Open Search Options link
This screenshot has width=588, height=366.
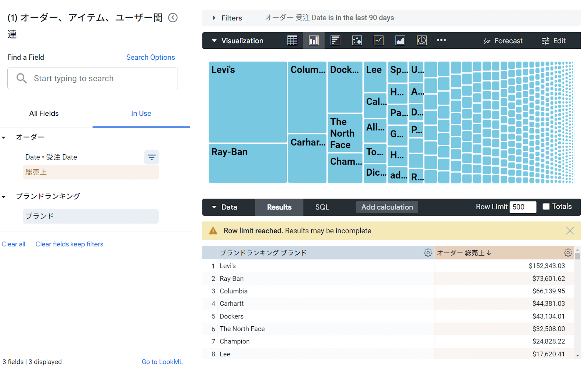pyautogui.click(x=151, y=57)
